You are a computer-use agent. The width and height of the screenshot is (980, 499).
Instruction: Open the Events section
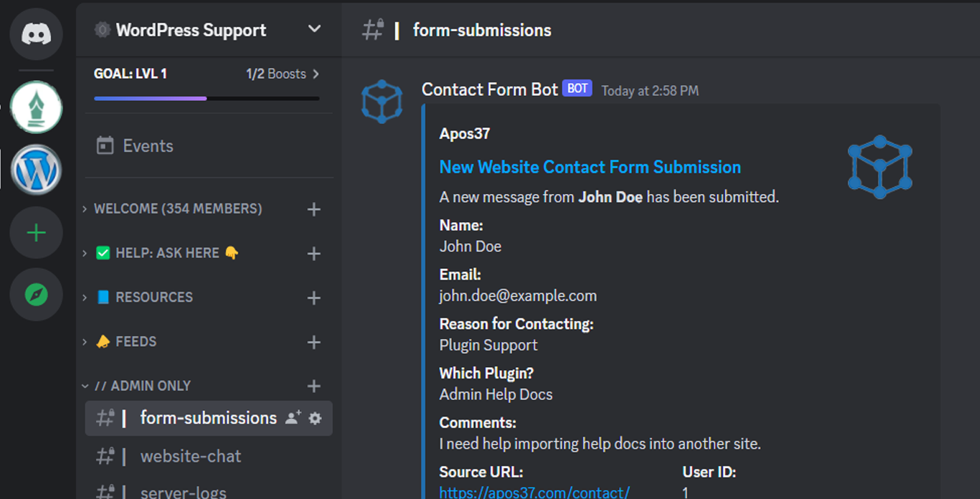pyautogui.click(x=209, y=146)
